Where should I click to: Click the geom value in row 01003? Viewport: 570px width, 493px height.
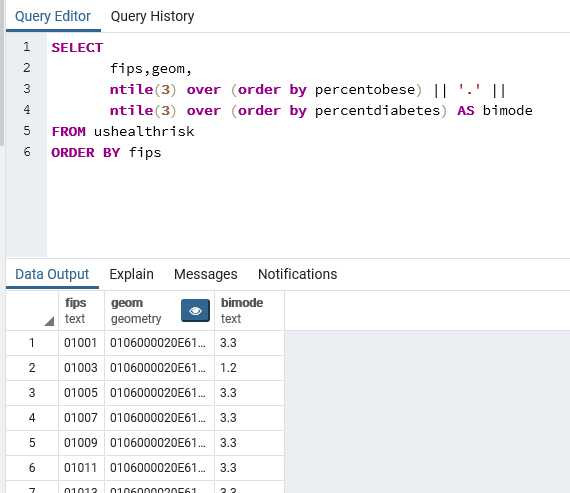coord(159,368)
